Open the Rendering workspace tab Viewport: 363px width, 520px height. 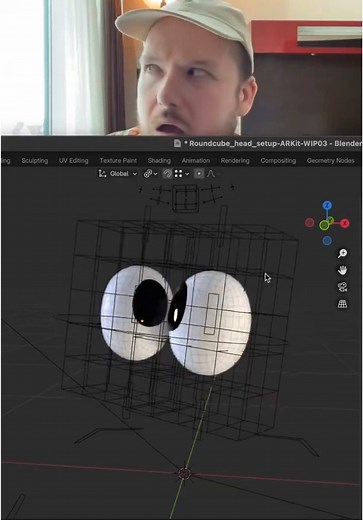coord(235,161)
